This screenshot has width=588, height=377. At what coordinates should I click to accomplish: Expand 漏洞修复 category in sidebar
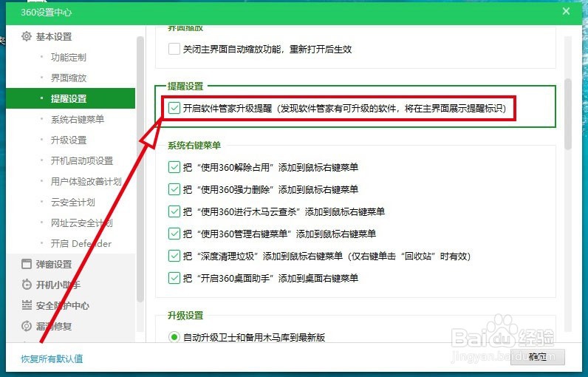[54, 326]
